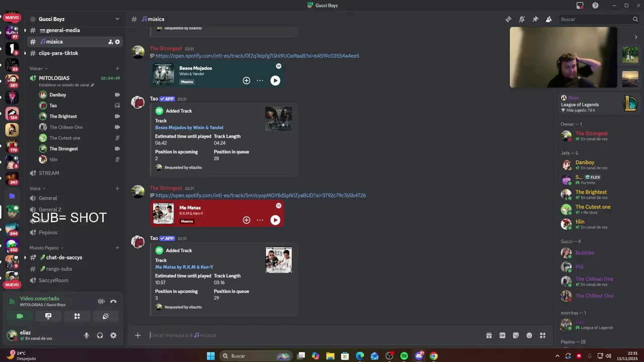Open pinned messages pin icon
Viewport: 644px width, 362px height.
[x=535, y=19]
